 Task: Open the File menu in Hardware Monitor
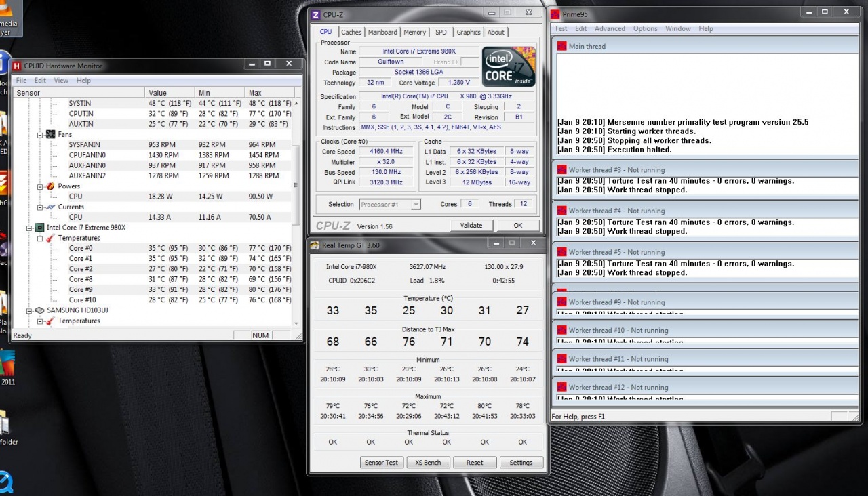(x=21, y=80)
